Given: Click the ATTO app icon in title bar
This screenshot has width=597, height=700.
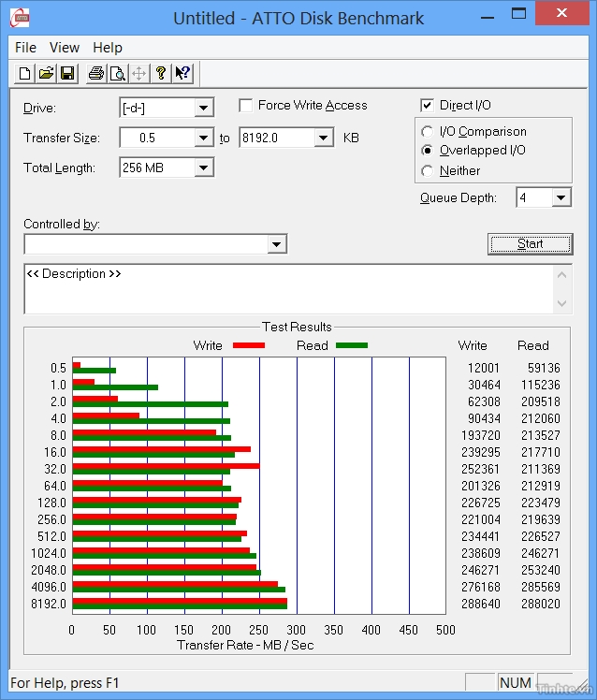Looking at the screenshot, I should coord(20,18).
